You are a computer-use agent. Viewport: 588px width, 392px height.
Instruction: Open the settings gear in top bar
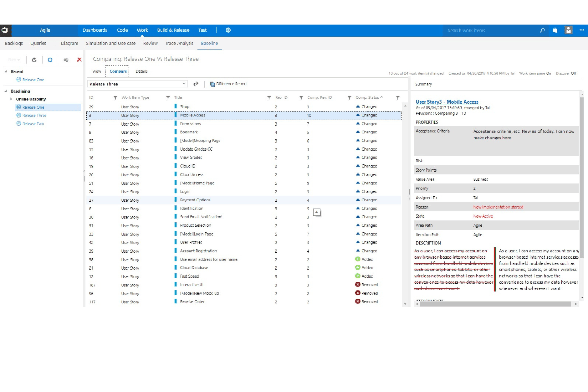coord(228,30)
